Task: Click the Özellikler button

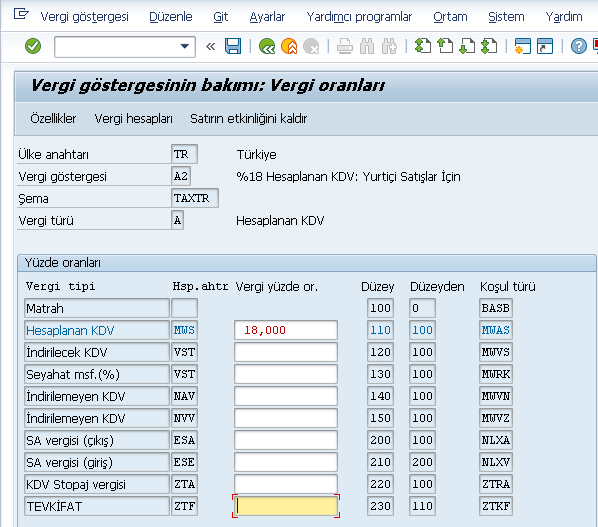Action: point(53,119)
